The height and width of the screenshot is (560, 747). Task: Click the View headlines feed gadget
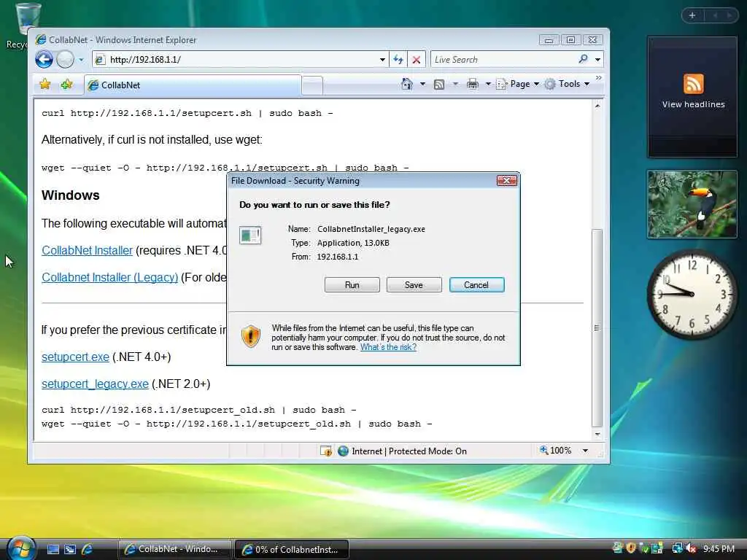coord(693,98)
